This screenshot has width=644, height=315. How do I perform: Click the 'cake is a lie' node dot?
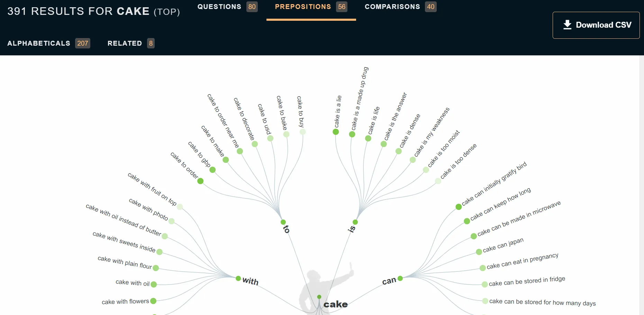coord(336,132)
